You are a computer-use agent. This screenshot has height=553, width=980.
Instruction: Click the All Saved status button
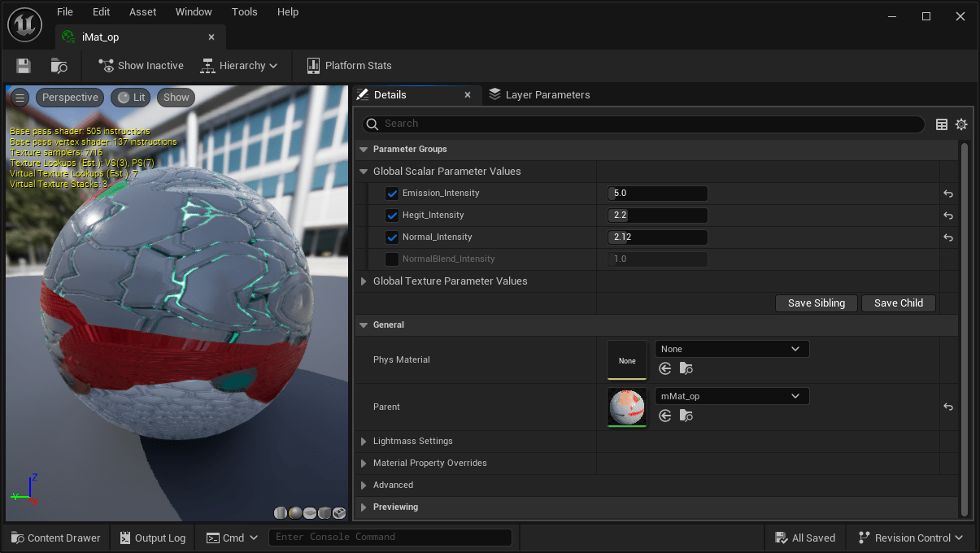pos(805,538)
